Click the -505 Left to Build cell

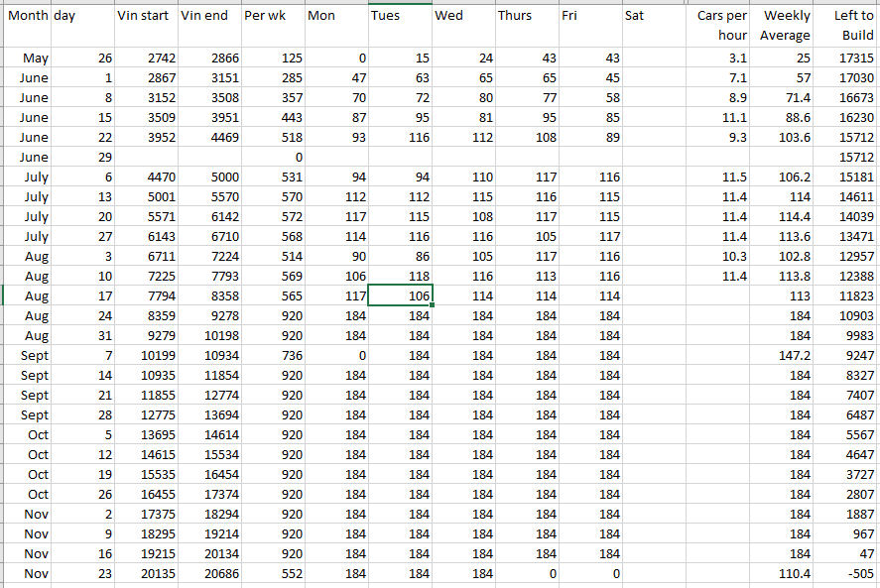(x=847, y=573)
